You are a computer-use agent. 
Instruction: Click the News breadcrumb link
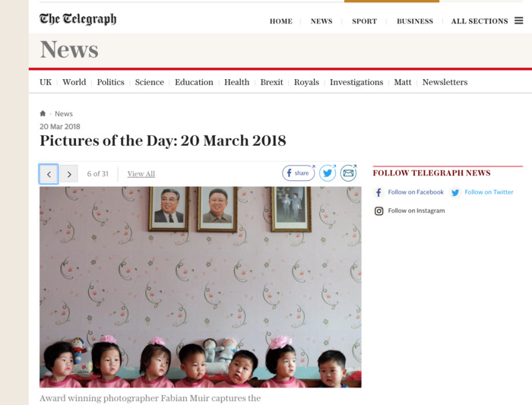click(x=64, y=114)
